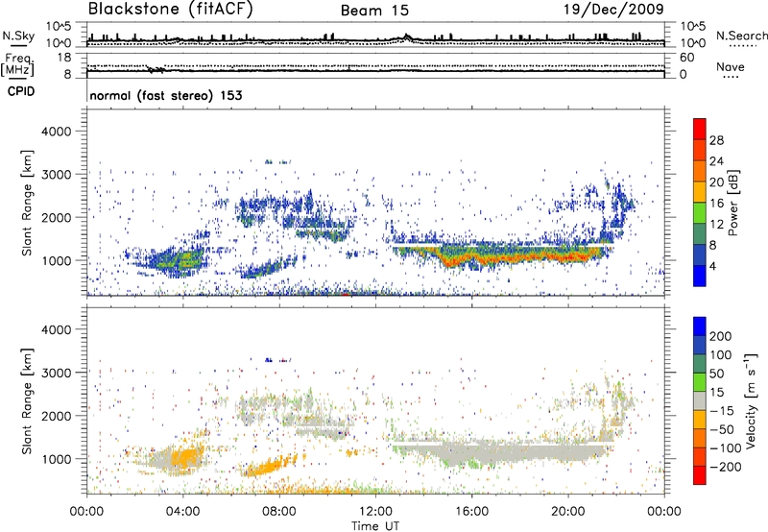The height and width of the screenshot is (532, 768).
Task: Select the Power [dB] colorbar title
Action: 733,203
